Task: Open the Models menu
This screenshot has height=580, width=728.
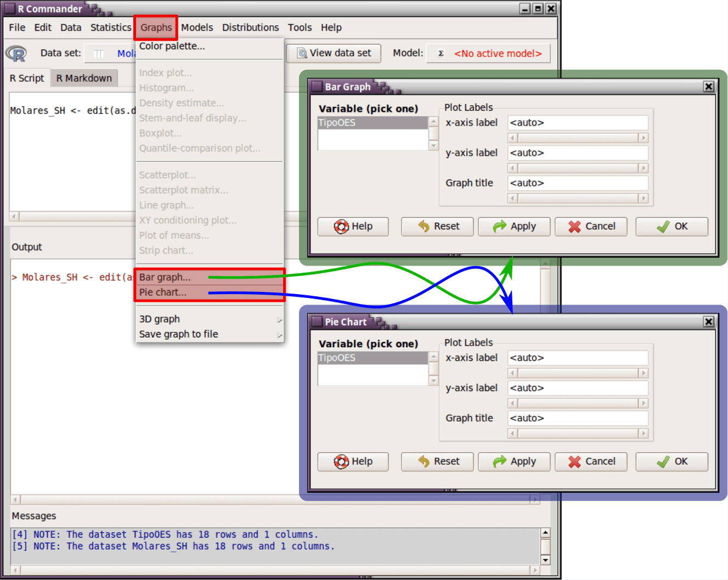Action: 197,27
